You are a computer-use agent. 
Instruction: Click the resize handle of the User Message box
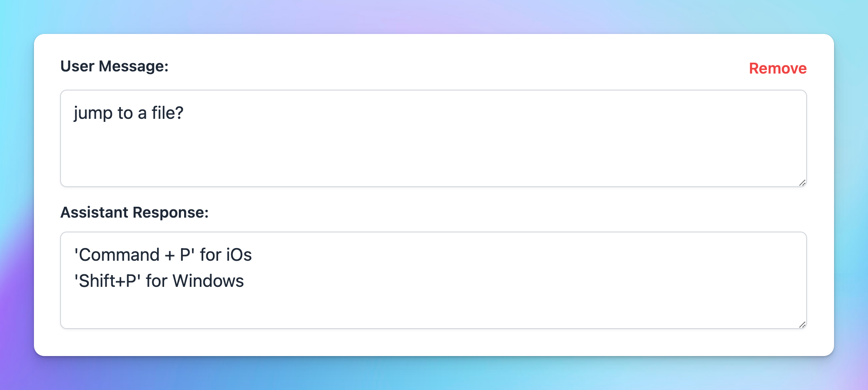point(802,183)
